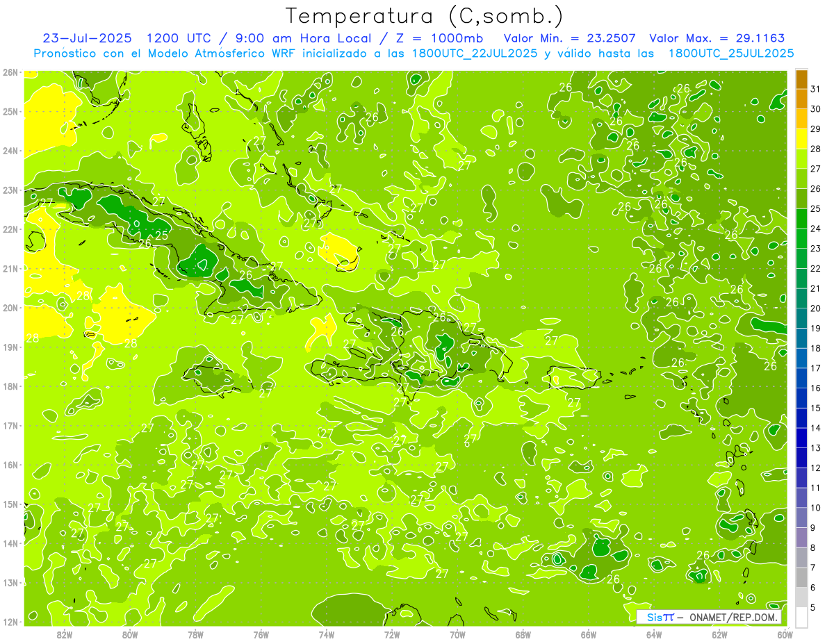Click the color bar value 13
The image size is (834, 644).
(x=815, y=448)
